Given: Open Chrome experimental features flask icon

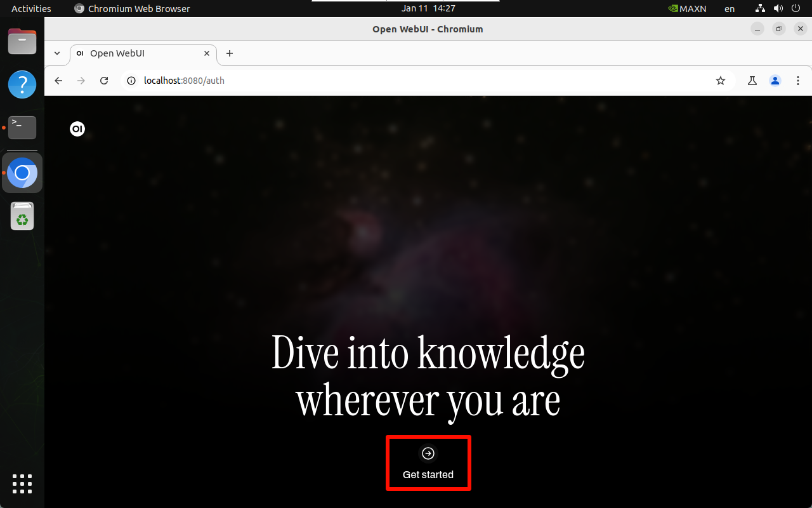Looking at the screenshot, I should [752, 81].
